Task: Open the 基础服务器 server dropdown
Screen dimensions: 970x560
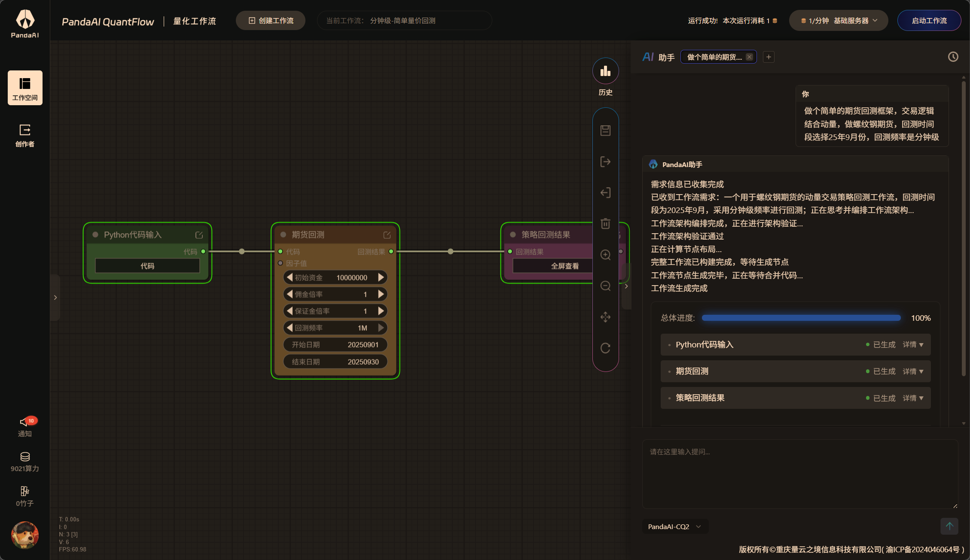Action: click(839, 21)
